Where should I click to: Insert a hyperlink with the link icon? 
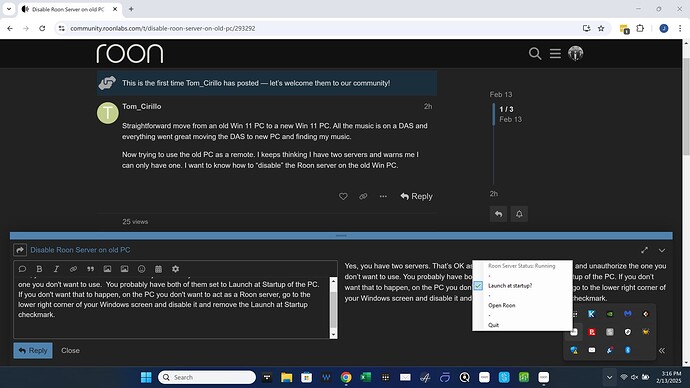coord(73,269)
